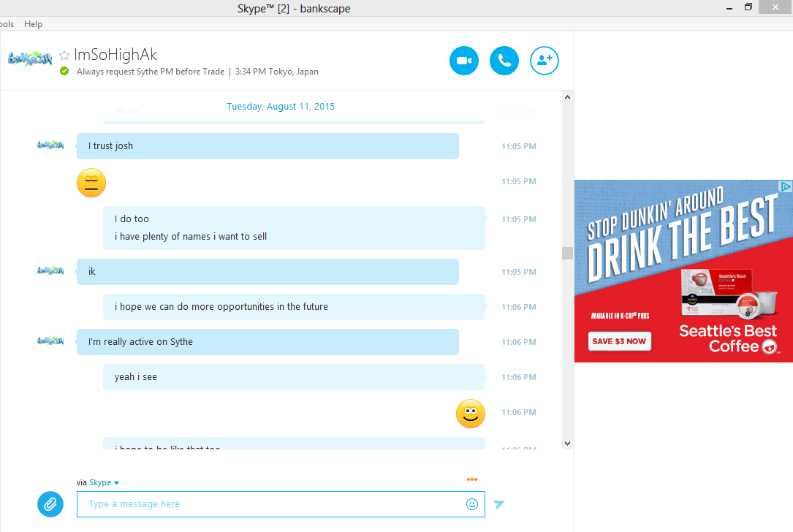Select the 'i hope we can do more opportunities' message

coord(294,307)
